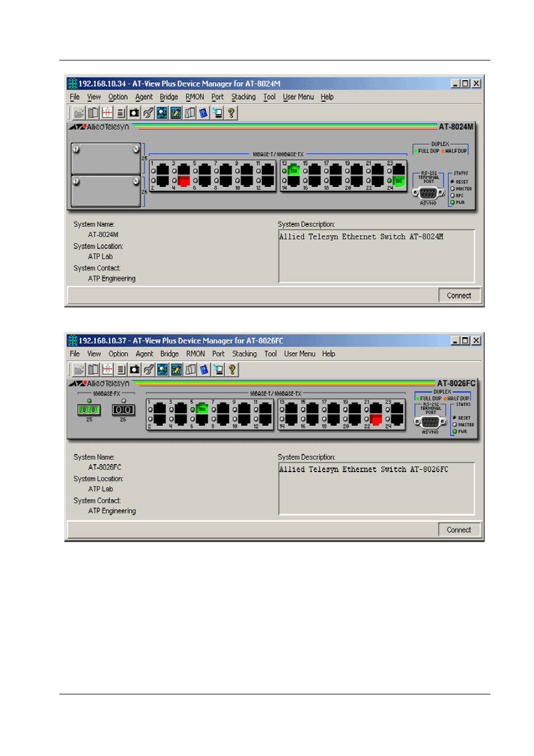The height and width of the screenshot is (756, 534).
Task: Click the open folder icon in AT-8024M toolbar
Action: [79, 113]
